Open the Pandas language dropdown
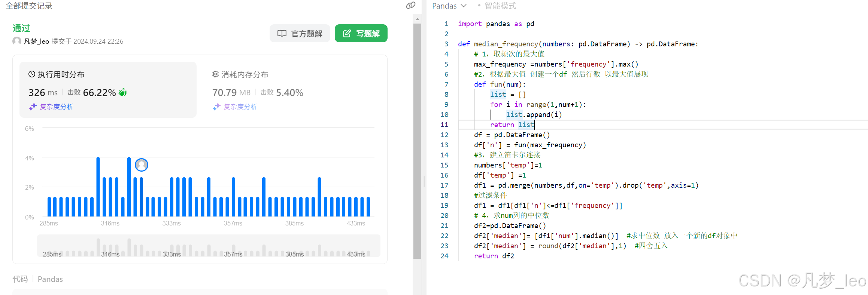 pyautogui.click(x=449, y=6)
